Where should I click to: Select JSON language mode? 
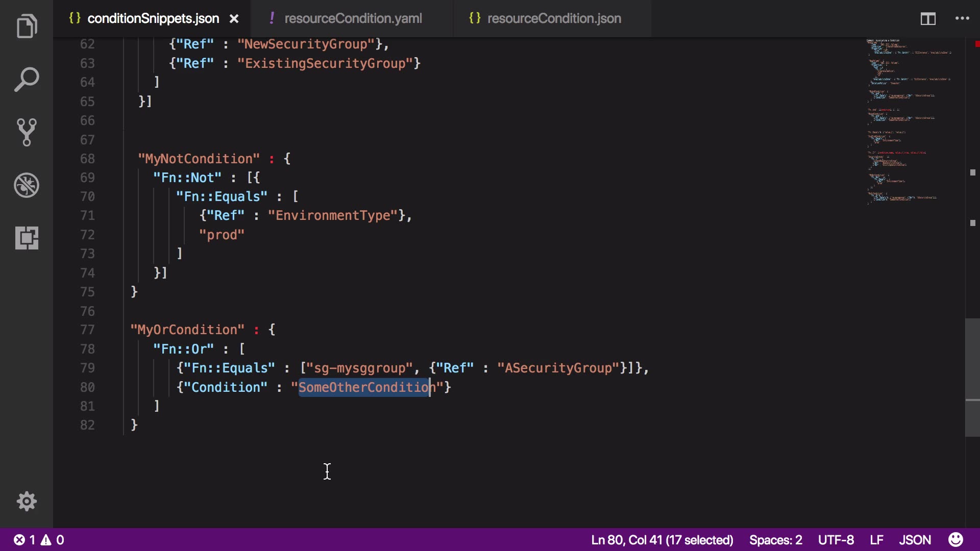tap(915, 540)
